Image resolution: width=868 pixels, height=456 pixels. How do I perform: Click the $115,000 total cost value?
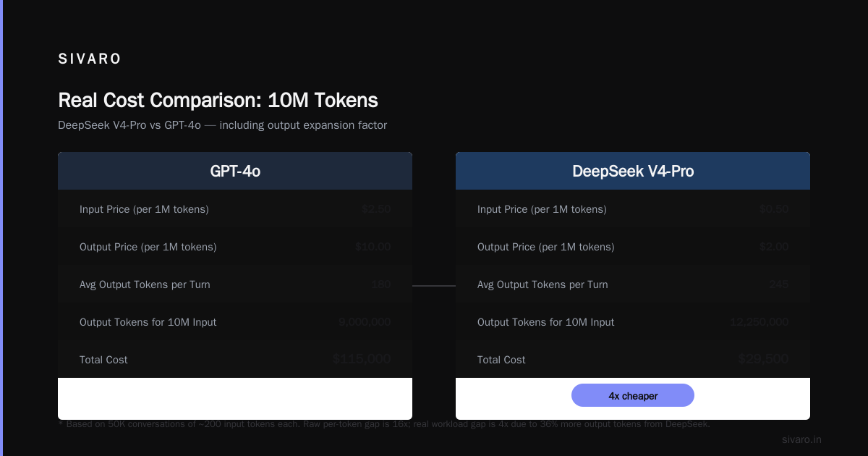pos(362,359)
